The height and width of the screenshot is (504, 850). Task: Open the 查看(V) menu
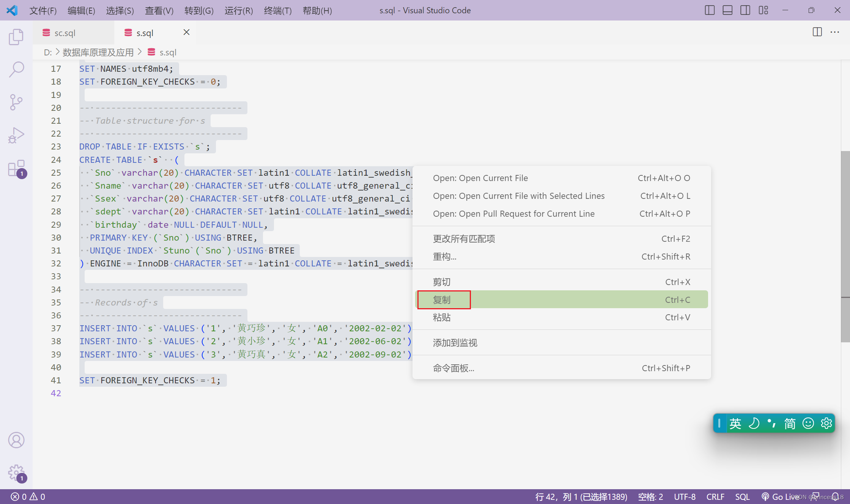point(159,10)
